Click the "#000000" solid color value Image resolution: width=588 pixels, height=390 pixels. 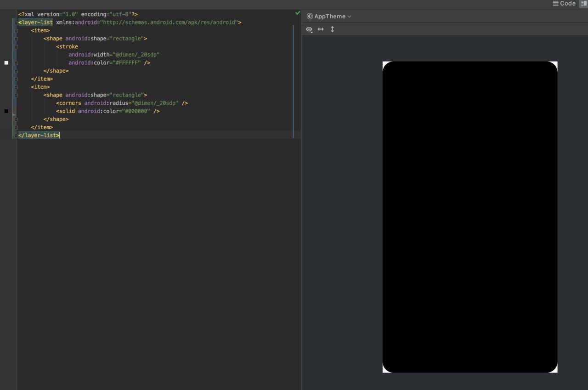136,111
